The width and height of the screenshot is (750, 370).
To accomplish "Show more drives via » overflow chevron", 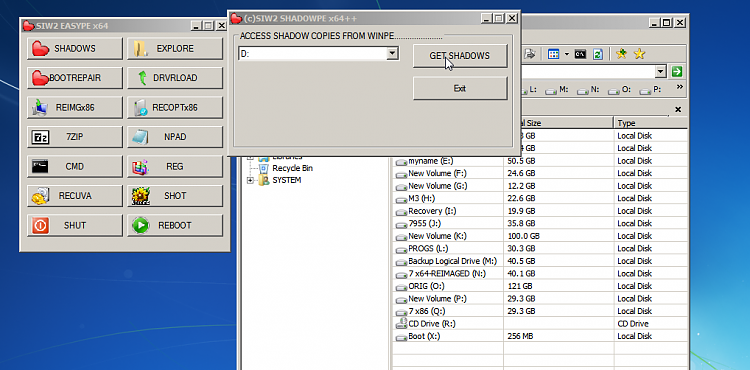I will [680, 87].
